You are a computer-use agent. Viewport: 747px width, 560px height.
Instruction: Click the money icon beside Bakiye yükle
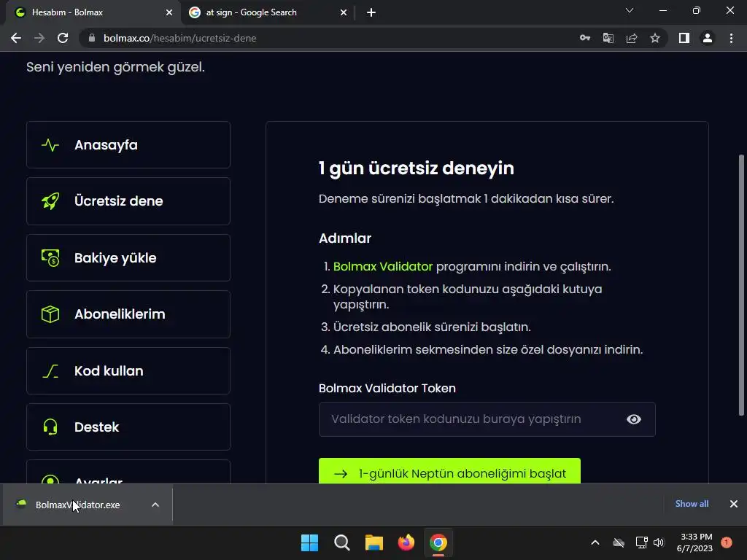point(50,257)
